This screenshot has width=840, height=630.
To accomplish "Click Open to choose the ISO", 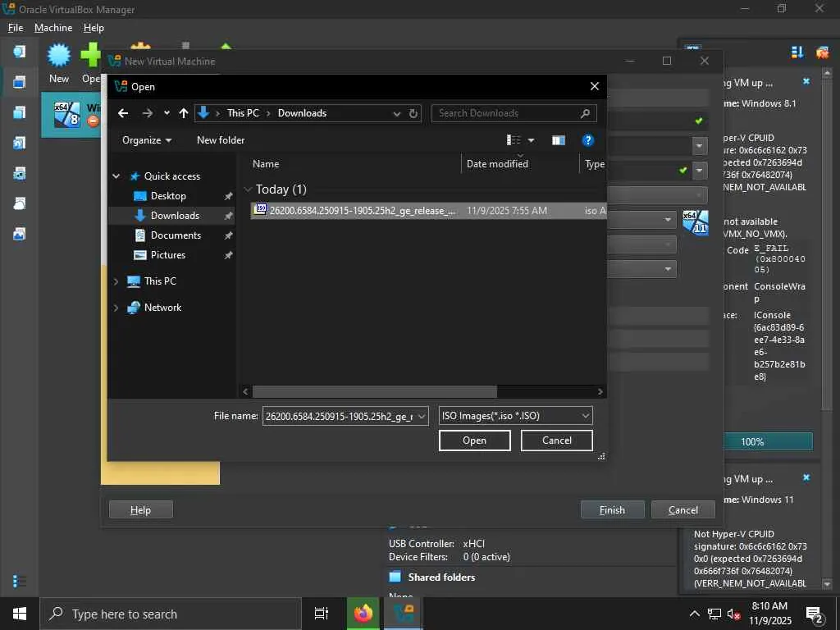I will [475, 441].
